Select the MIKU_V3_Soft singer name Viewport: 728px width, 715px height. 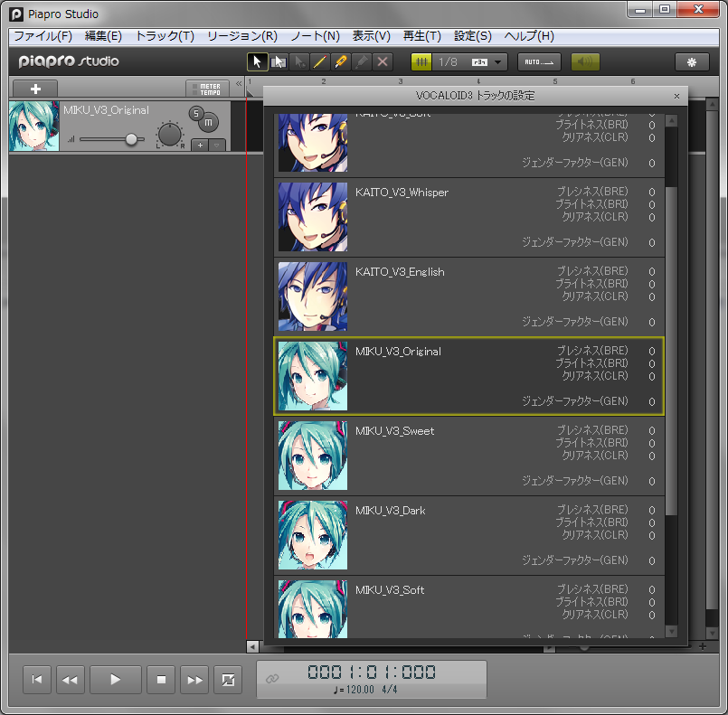click(390, 590)
